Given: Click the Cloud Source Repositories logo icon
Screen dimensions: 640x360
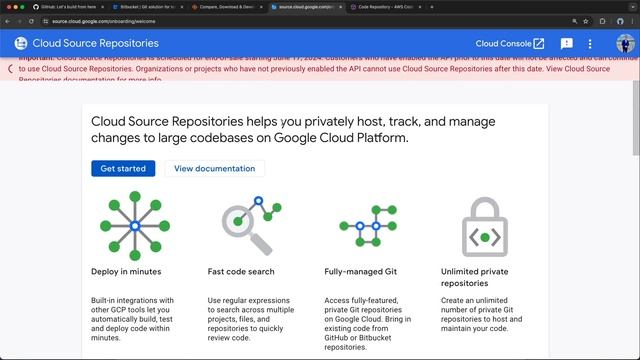Looking at the screenshot, I should 21,43.
